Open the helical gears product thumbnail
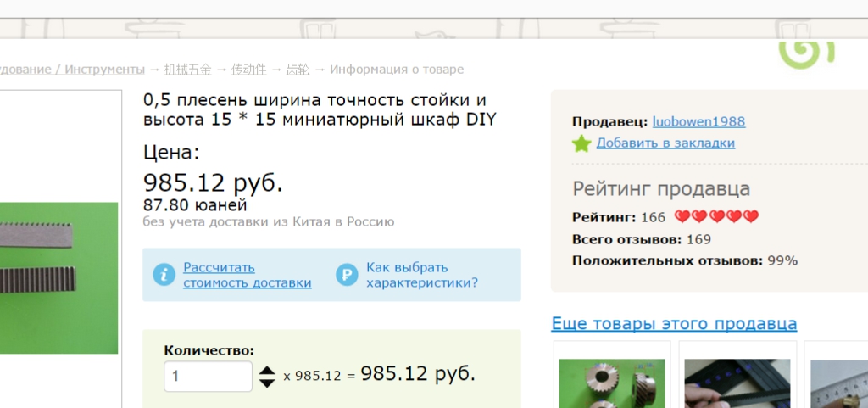This screenshot has height=408, width=868. pos(612,383)
